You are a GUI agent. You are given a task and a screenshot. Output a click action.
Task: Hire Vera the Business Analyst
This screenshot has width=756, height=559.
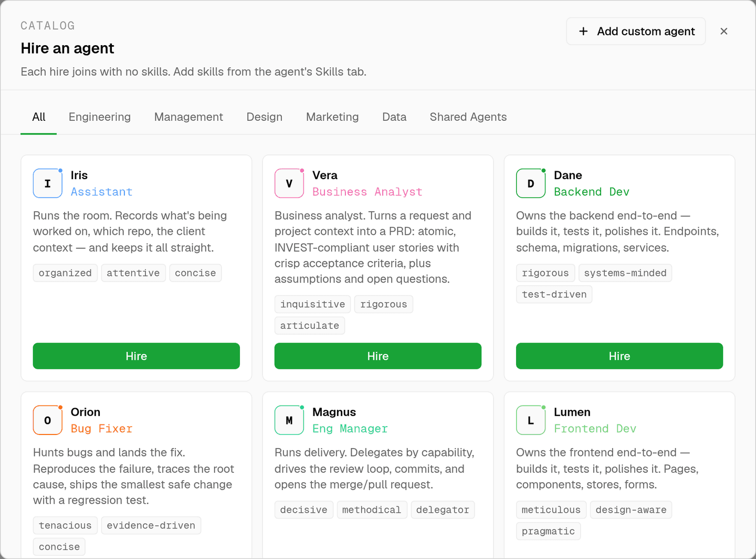tap(378, 356)
